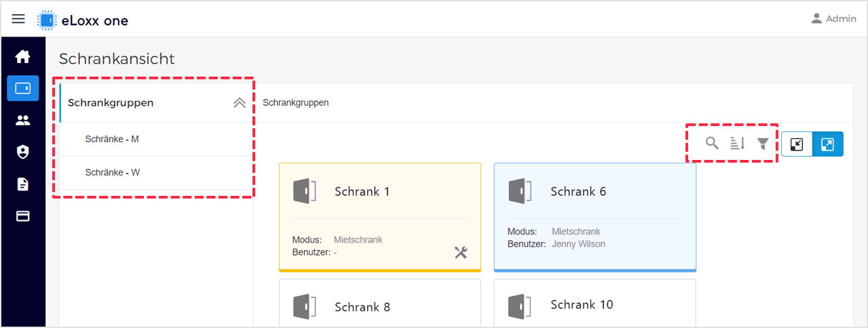Open the Schrank 6 card
The image size is (868, 328).
click(595, 217)
